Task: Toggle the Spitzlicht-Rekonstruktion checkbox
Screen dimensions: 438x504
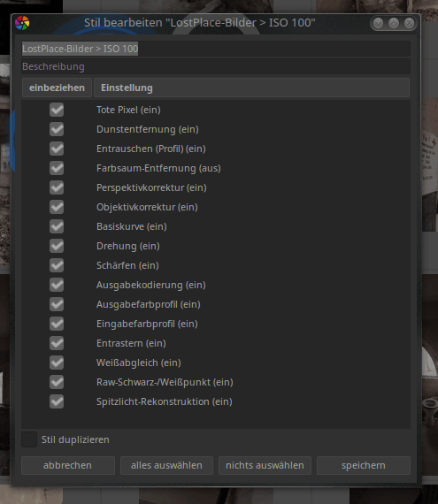Action: pos(57,401)
